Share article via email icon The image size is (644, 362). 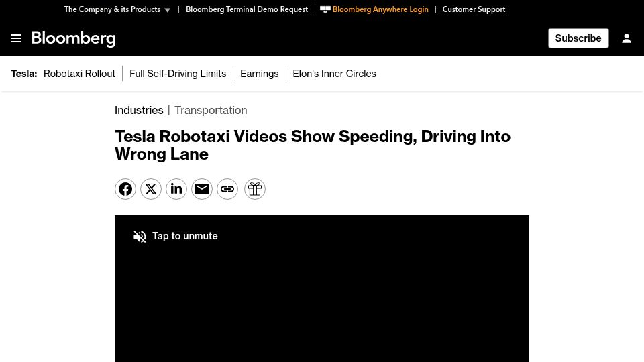[202, 189]
